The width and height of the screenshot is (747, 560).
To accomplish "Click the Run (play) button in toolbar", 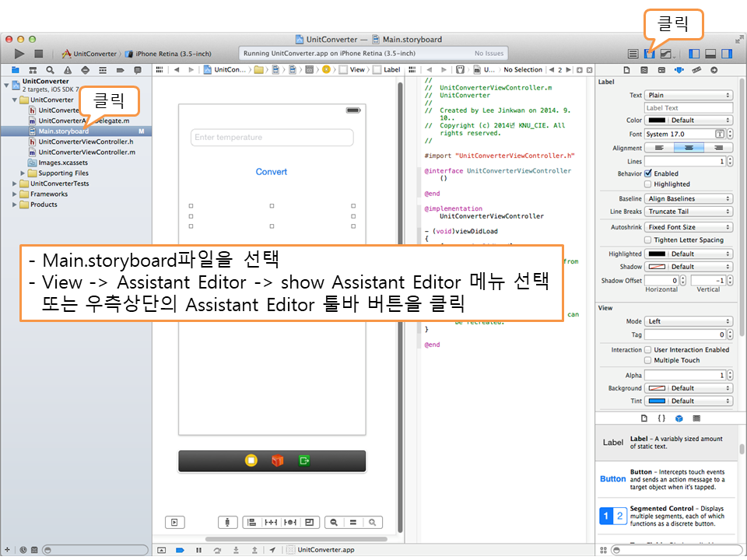I will pyautogui.click(x=19, y=54).
